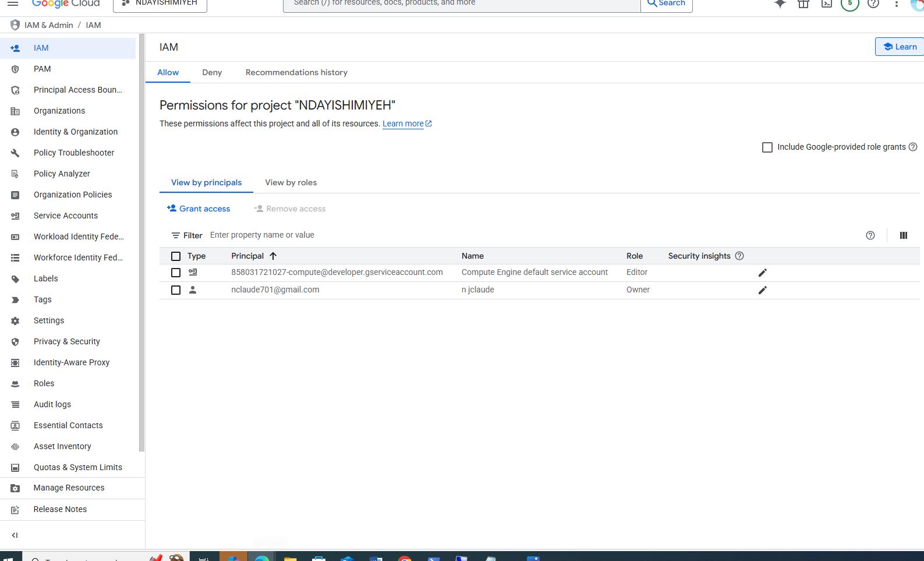Activate the Cloud Shell terminal icon
Viewport: 924px width, 561px height.
827,3
